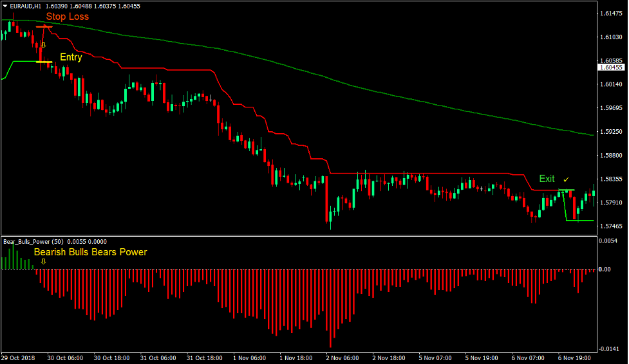Image resolution: width=629 pixels, height=364 pixels.
Task: Click the 30 Oct 06:00 time label
Action: [x=65, y=358]
